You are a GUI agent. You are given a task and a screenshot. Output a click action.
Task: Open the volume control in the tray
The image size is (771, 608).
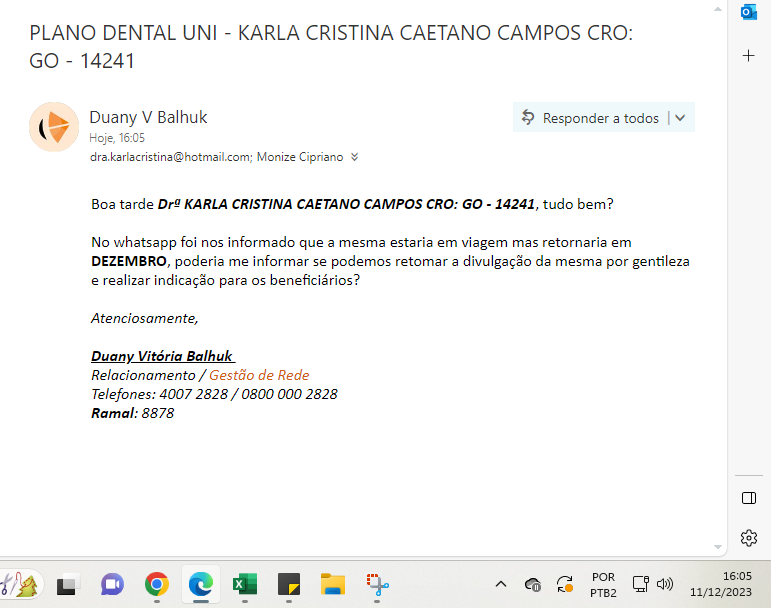click(x=665, y=584)
